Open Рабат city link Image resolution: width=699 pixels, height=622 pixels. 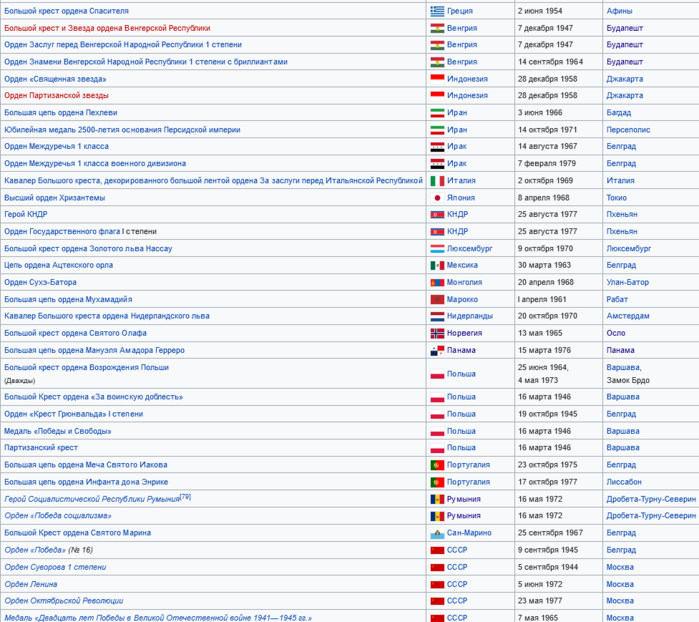[617, 299]
